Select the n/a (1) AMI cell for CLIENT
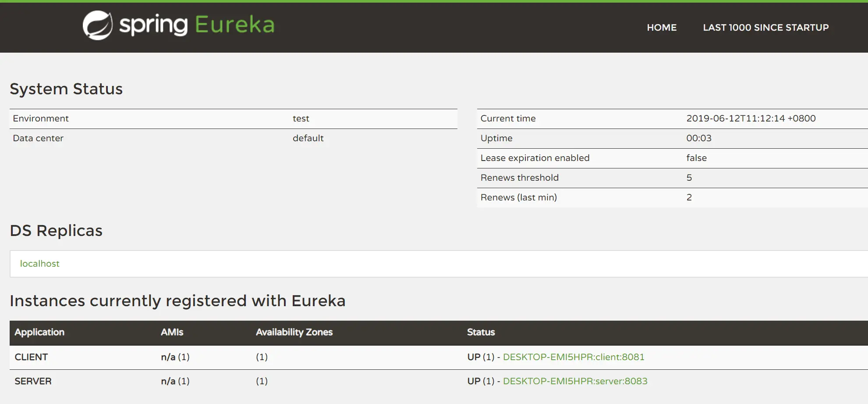The width and height of the screenshot is (868, 404). point(175,357)
